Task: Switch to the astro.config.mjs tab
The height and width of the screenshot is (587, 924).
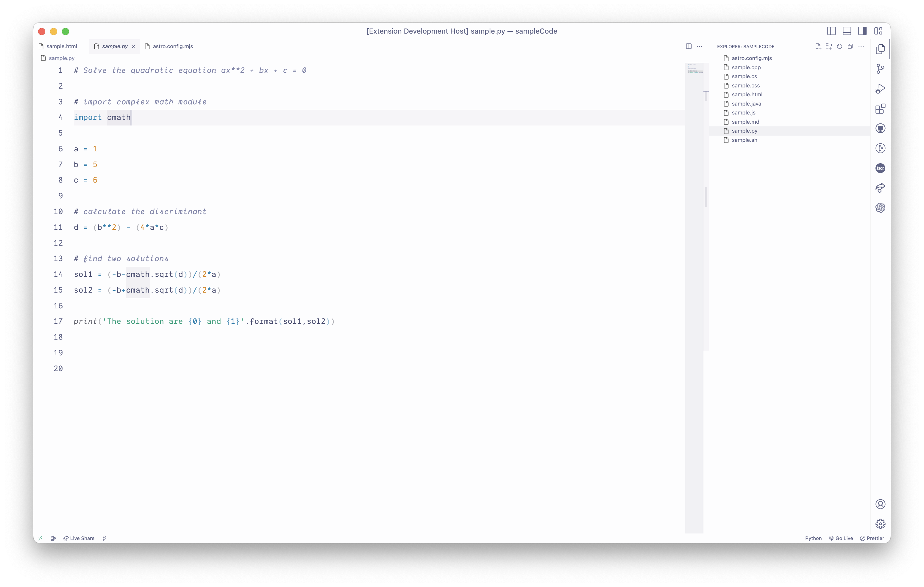Action: click(173, 46)
